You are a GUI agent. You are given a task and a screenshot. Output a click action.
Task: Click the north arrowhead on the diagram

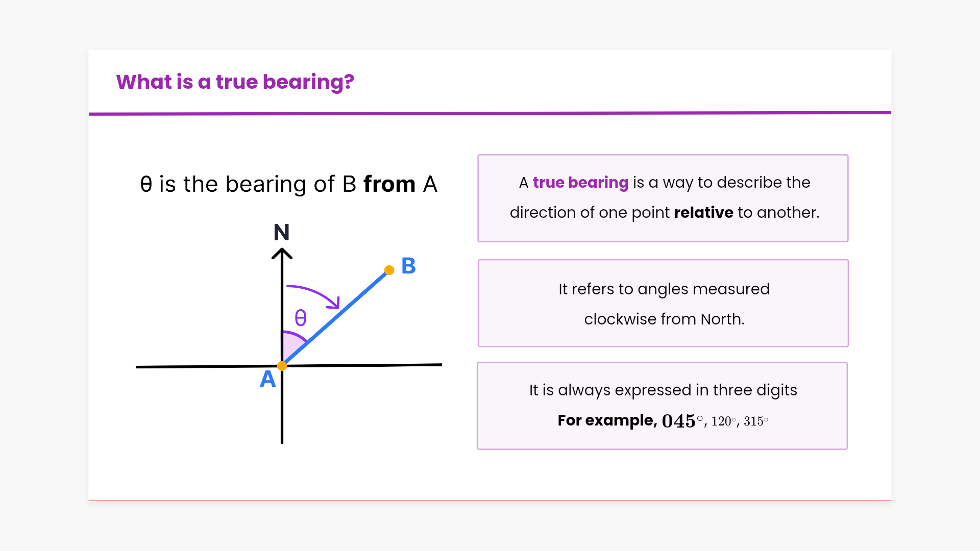[x=282, y=253]
